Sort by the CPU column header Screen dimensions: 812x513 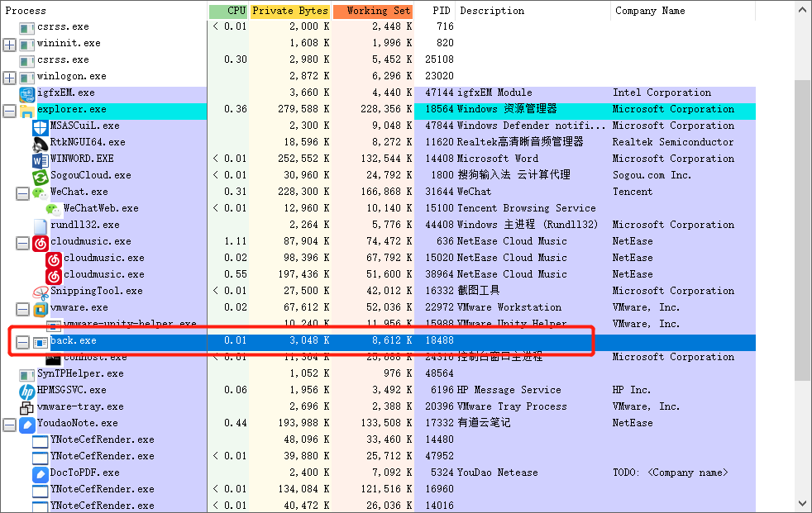pyautogui.click(x=228, y=11)
